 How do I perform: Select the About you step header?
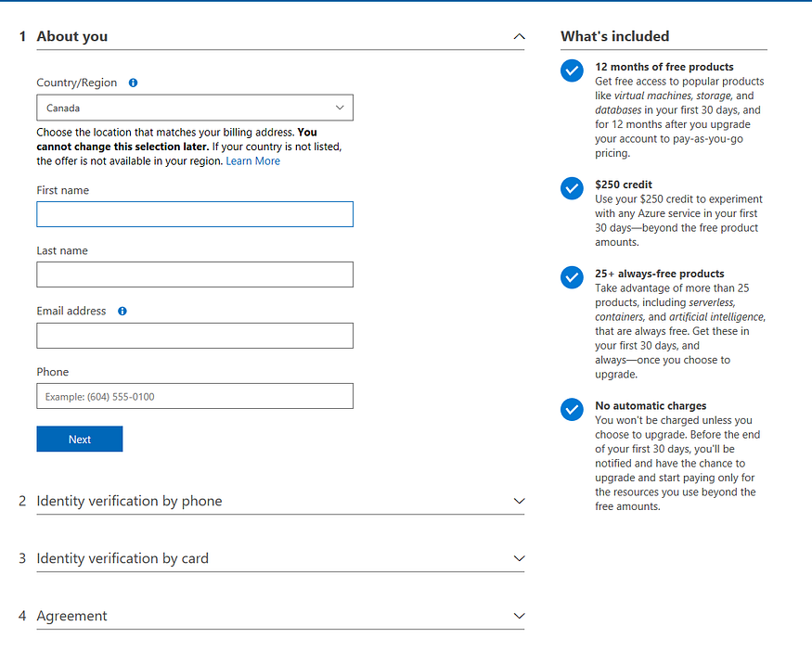71,36
